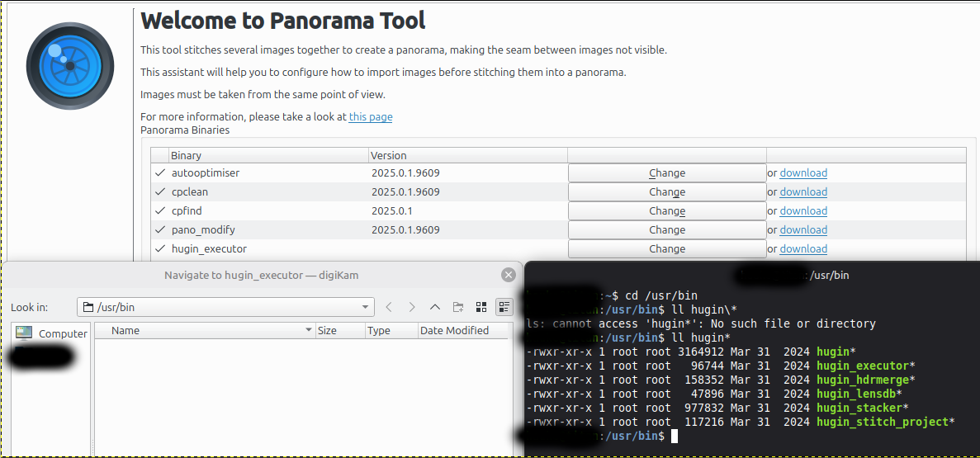The image size is (980, 458).
Task: Go to parent directory with up arrow
Action: [435, 308]
